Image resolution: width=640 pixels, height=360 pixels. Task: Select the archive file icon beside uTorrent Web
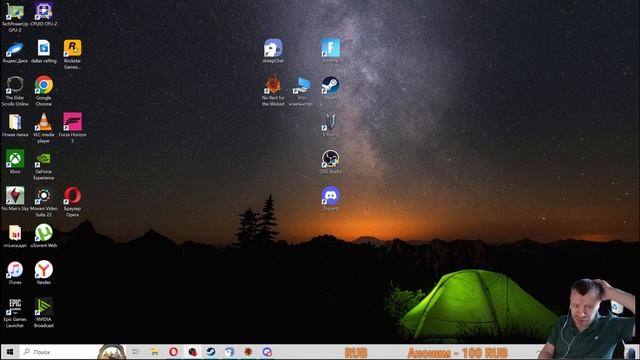(15, 236)
